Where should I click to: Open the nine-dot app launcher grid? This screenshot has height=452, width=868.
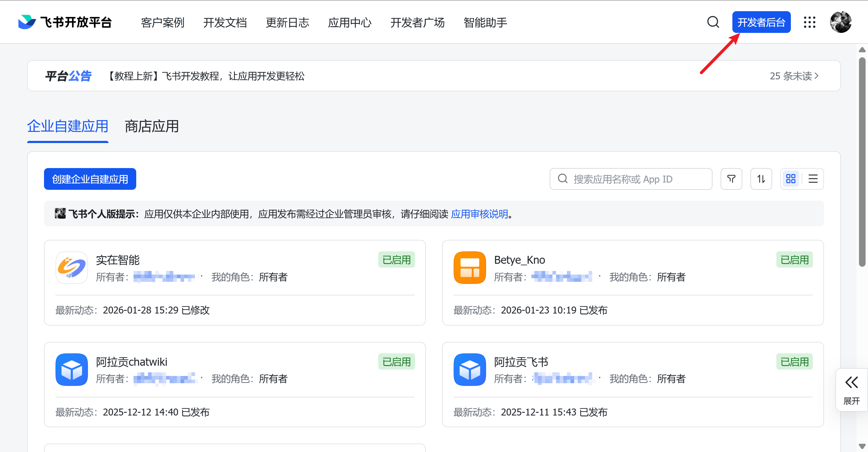[x=809, y=22]
